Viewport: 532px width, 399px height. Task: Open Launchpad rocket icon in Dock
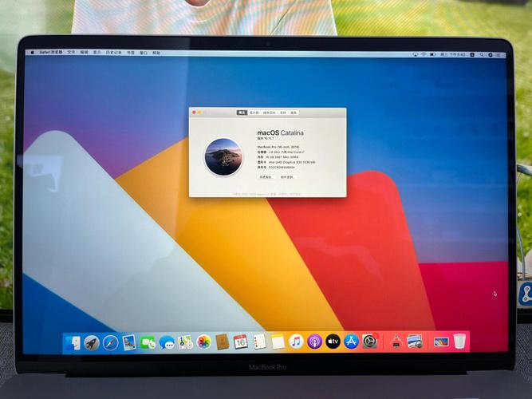[91, 342]
